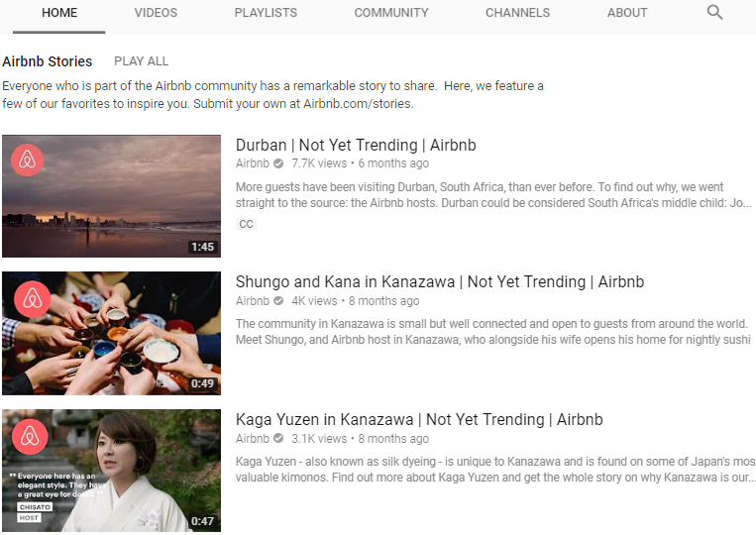This screenshot has height=535, width=756.
Task: Open the Kaga Yuzen kimono video thumbnail
Action: point(111,471)
